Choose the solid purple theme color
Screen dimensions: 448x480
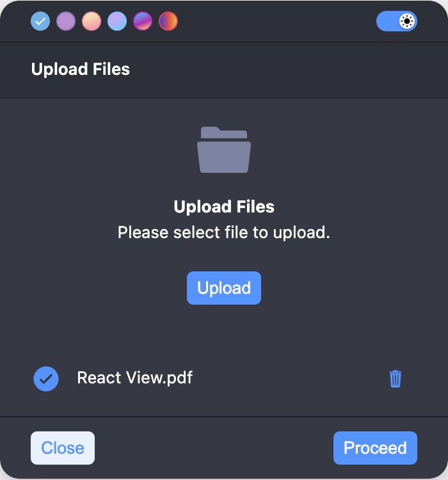66,21
